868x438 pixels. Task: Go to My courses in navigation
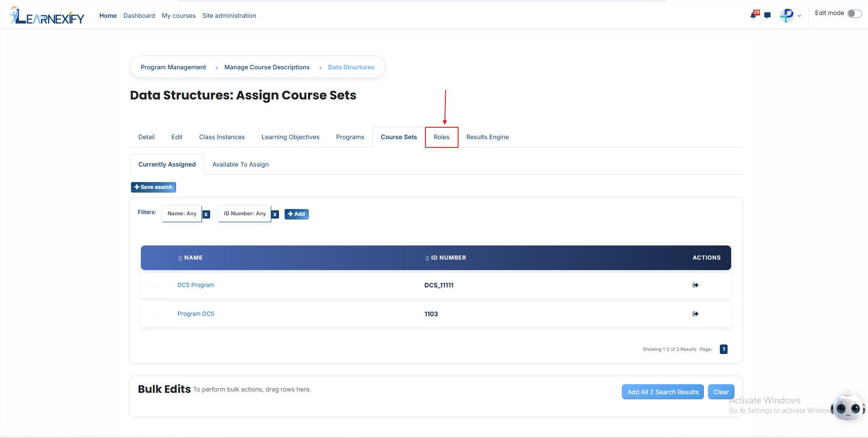[179, 16]
